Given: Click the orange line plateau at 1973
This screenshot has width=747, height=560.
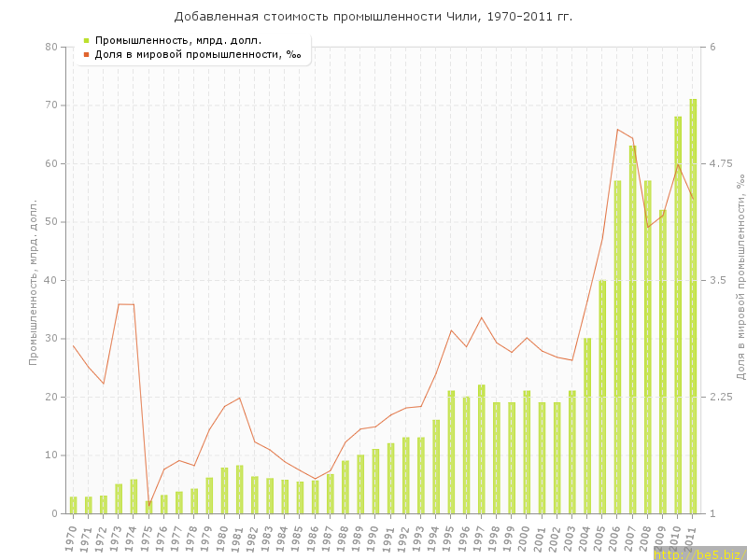Looking at the screenshot, I should [x=126, y=304].
